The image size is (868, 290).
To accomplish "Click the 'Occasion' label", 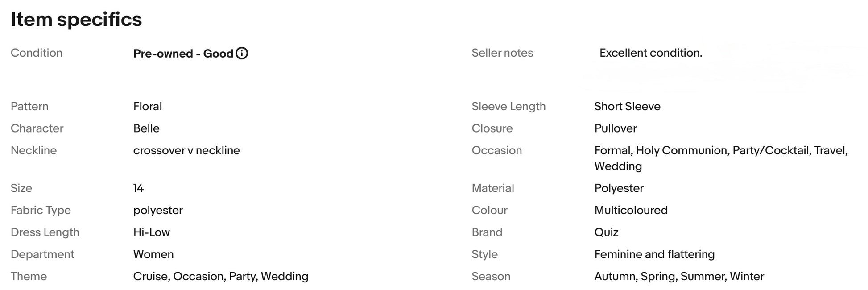I will click(x=497, y=150).
